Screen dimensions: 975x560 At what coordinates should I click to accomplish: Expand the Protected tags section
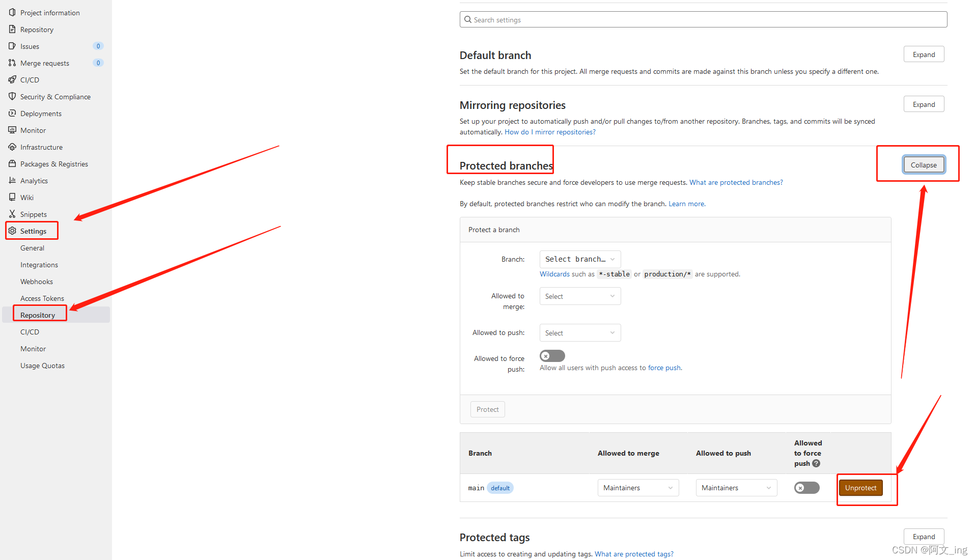pyautogui.click(x=924, y=537)
